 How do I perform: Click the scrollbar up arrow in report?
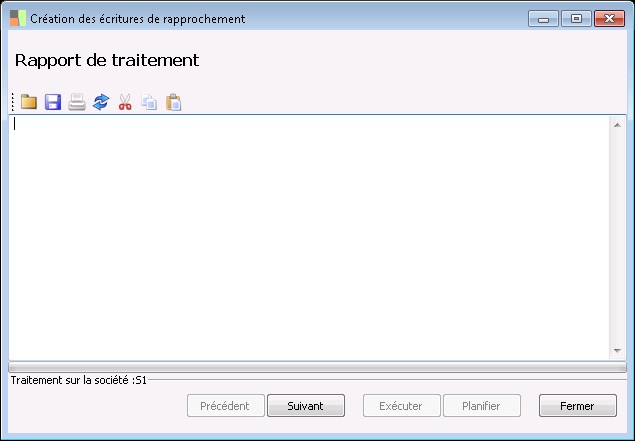tap(617, 125)
